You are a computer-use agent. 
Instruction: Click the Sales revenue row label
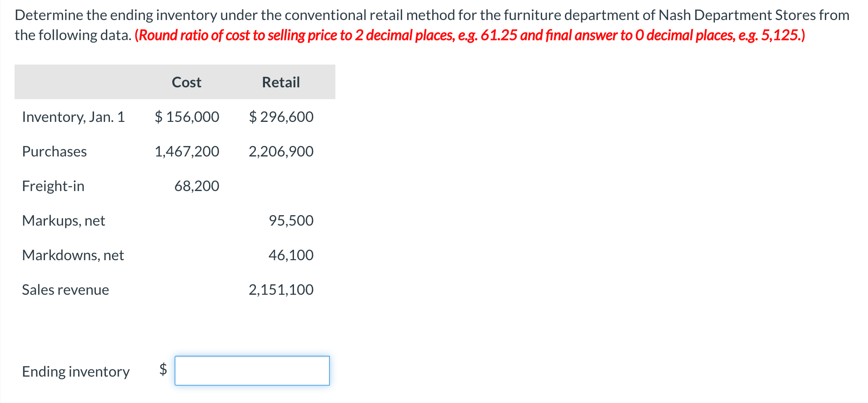tap(65, 290)
